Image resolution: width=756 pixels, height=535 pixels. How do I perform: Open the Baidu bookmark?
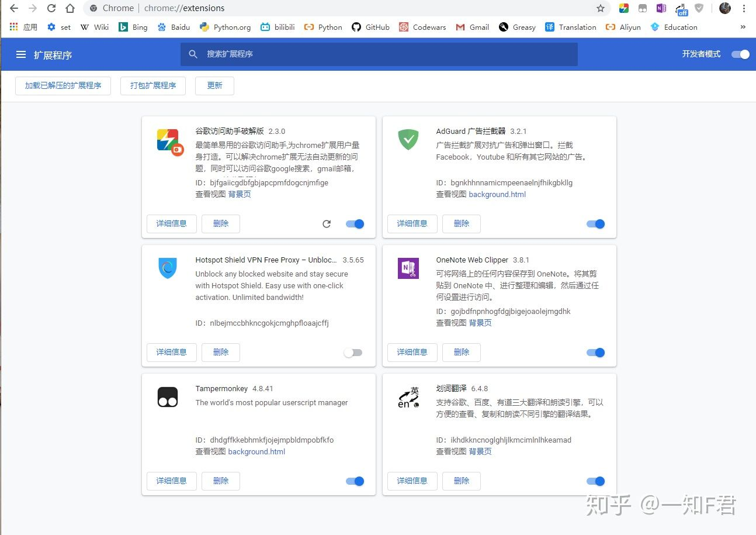pos(174,27)
